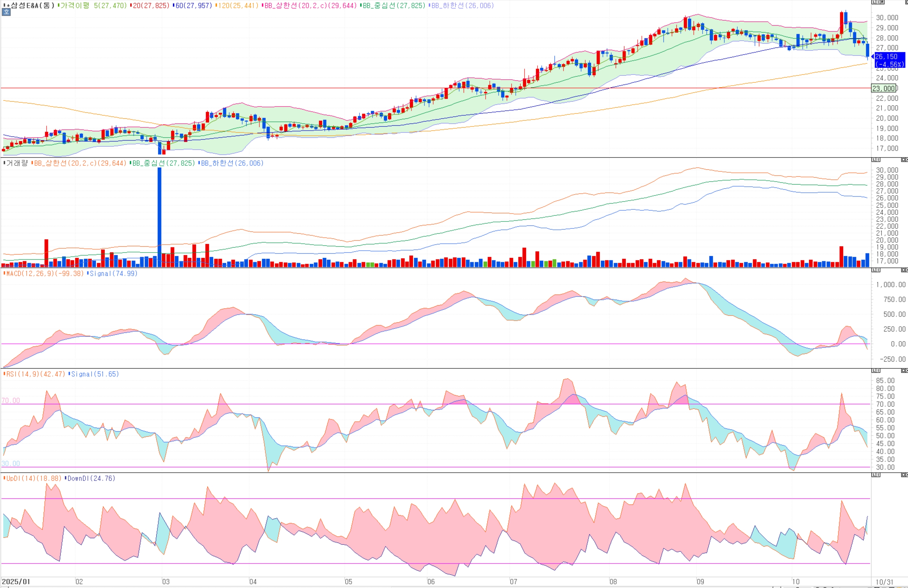This screenshot has width=908, height=588.
Task: Click the L icon on volume panel
Action: point(874,159)
